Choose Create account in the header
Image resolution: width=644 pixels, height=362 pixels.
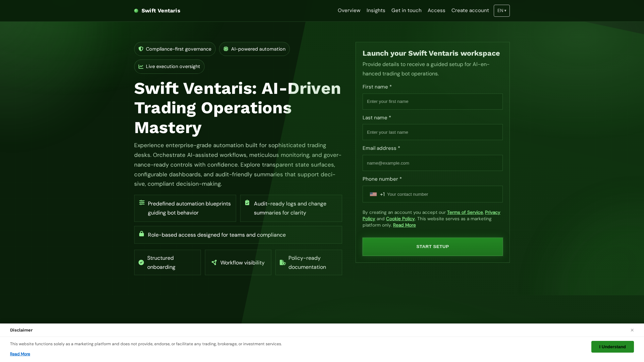[x=470, y=10]
